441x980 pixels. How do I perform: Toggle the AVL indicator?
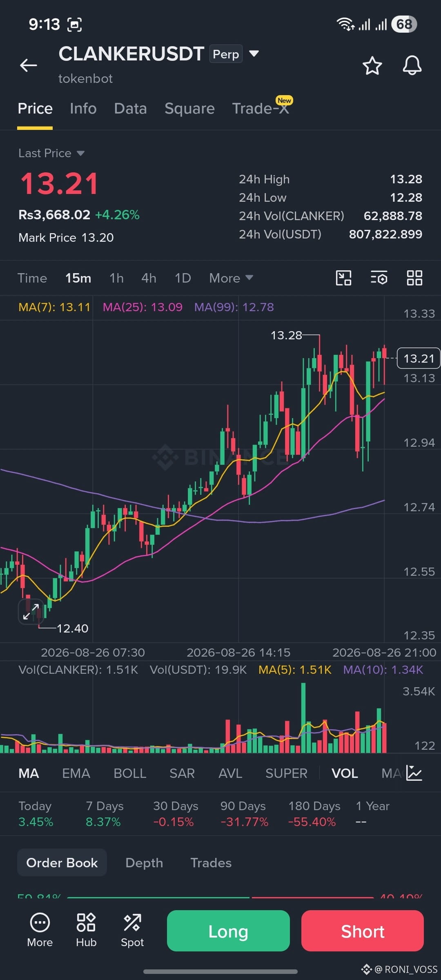pos(230,773)
